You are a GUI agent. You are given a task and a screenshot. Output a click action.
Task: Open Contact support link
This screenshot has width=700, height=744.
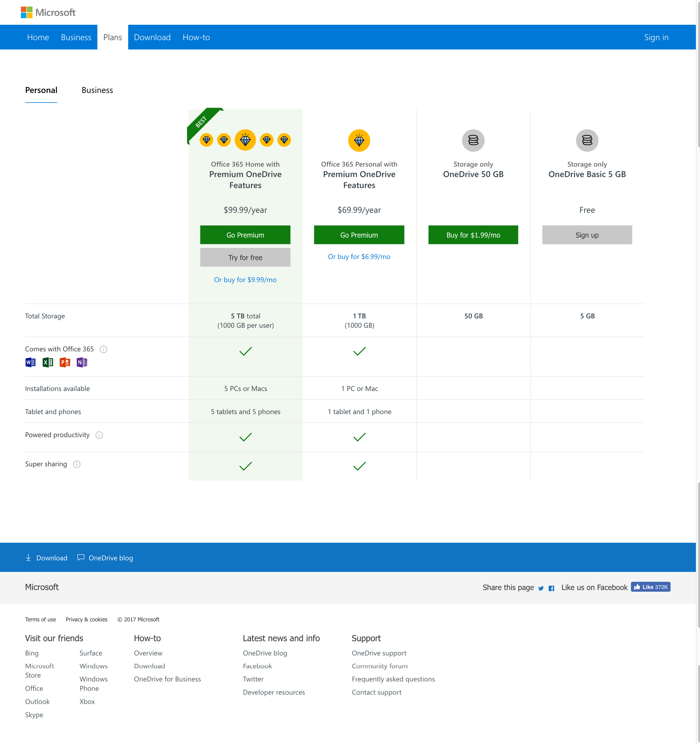[x=377, y=692]
